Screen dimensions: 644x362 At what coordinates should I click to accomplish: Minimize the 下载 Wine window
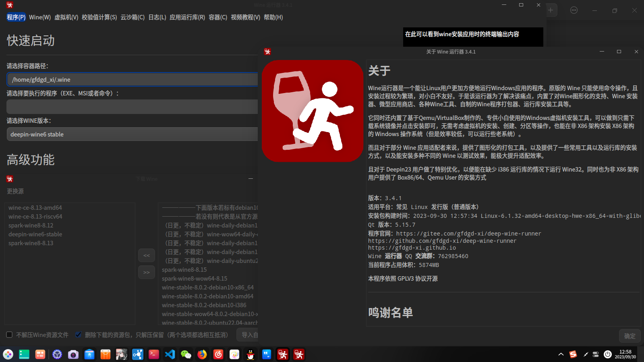click(251, 179)
